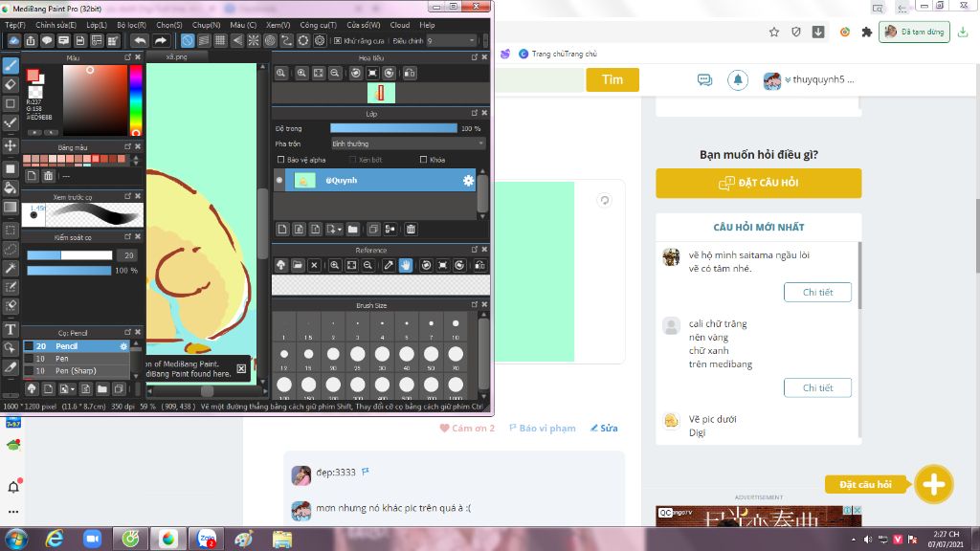Open Zoom app in Windows taskbar
Image resolution: width=980 pixels, height=551 pixels.
tap(92, 539)
